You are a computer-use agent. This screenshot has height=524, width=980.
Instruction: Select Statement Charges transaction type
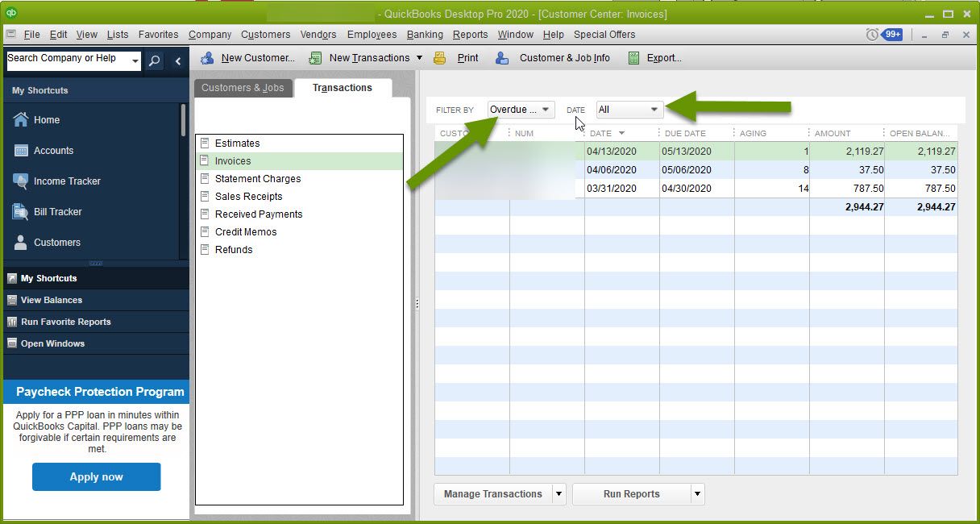299,179
